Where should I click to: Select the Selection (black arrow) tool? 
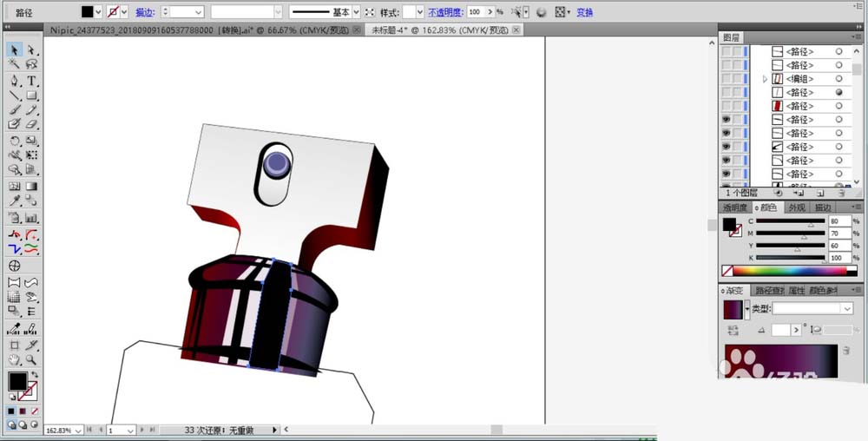click(15, 49)
